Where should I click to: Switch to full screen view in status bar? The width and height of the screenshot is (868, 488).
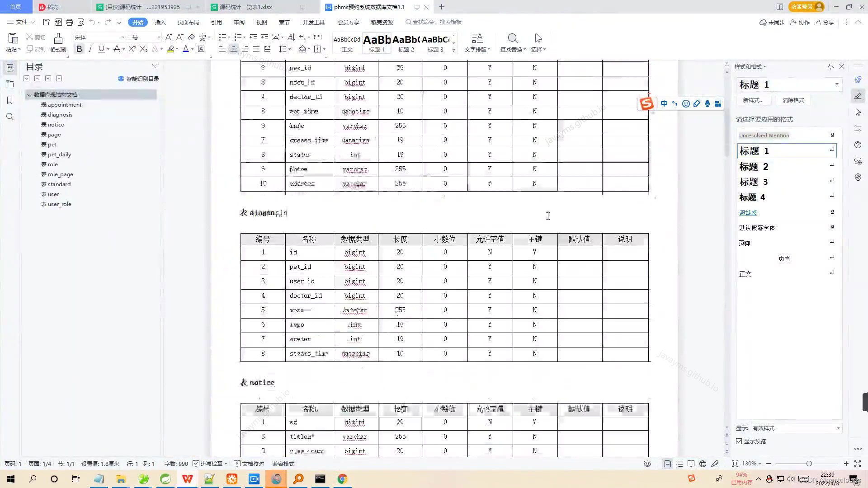click(858, 463)
